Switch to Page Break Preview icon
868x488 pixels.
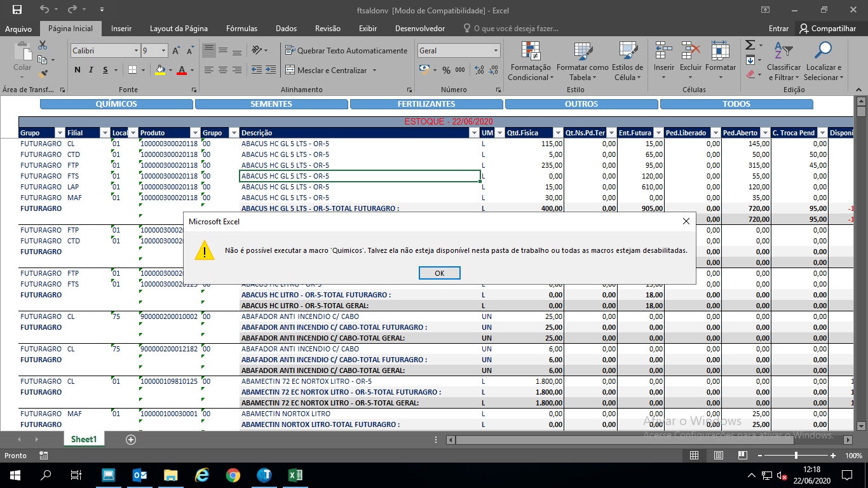pos(742,456)
